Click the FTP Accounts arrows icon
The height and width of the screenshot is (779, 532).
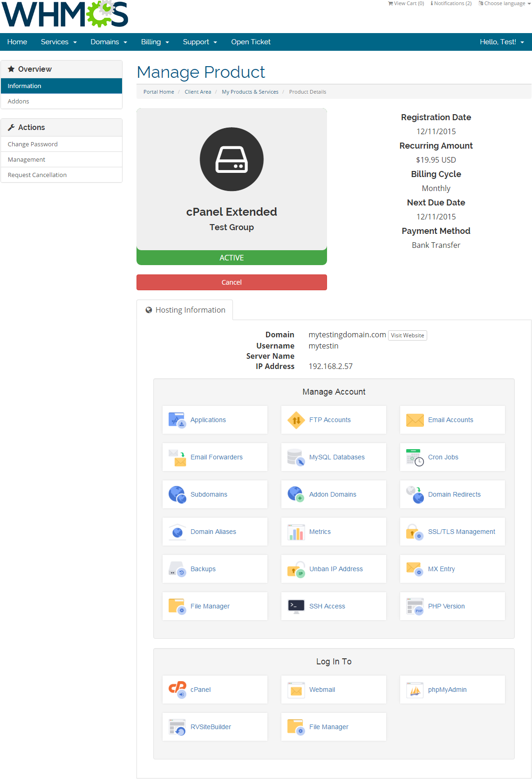coord(296,420)
